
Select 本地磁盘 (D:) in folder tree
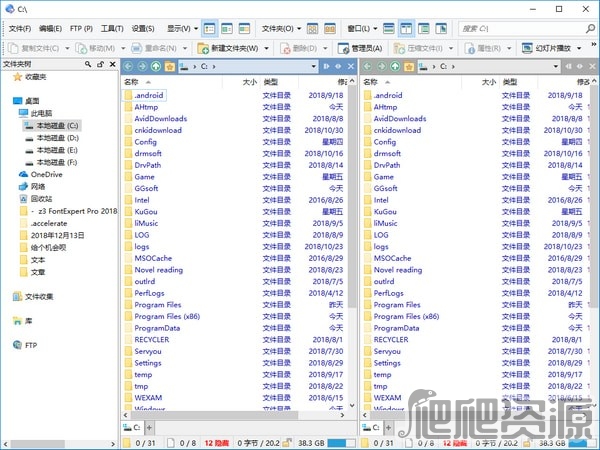coord(52,138)
